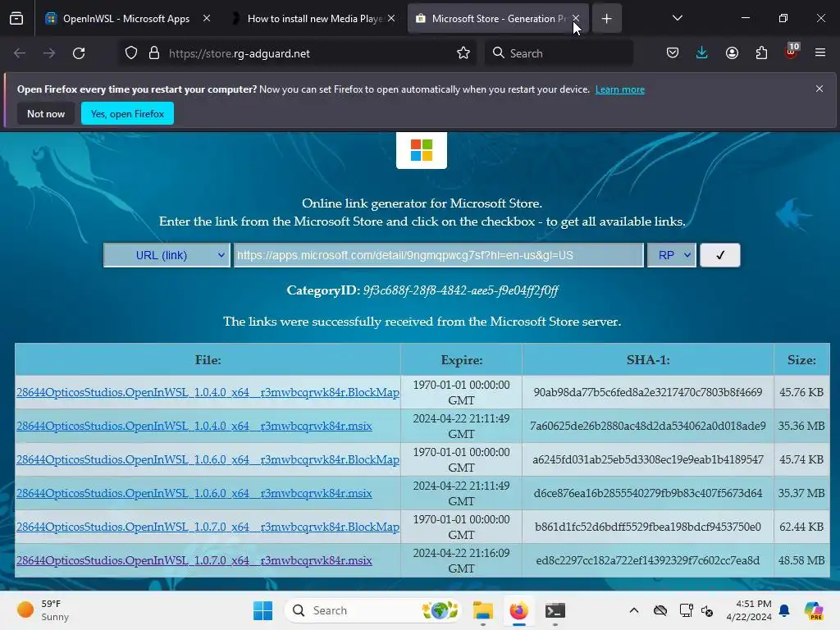Go back to previous page
Screen dimensions: 840x630
pos(20,53)
